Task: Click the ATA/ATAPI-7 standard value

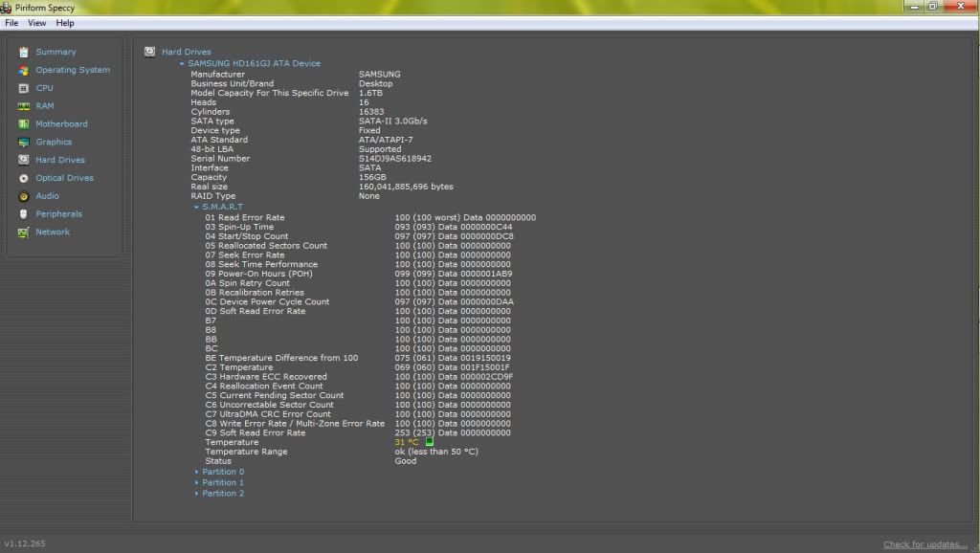Action: pos(386,140)
